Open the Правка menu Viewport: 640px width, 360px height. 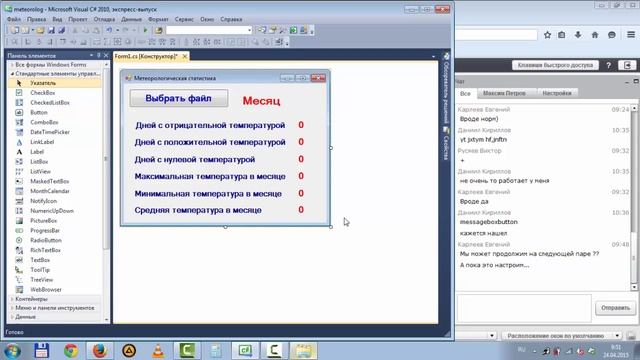click(x=36, y=19)
